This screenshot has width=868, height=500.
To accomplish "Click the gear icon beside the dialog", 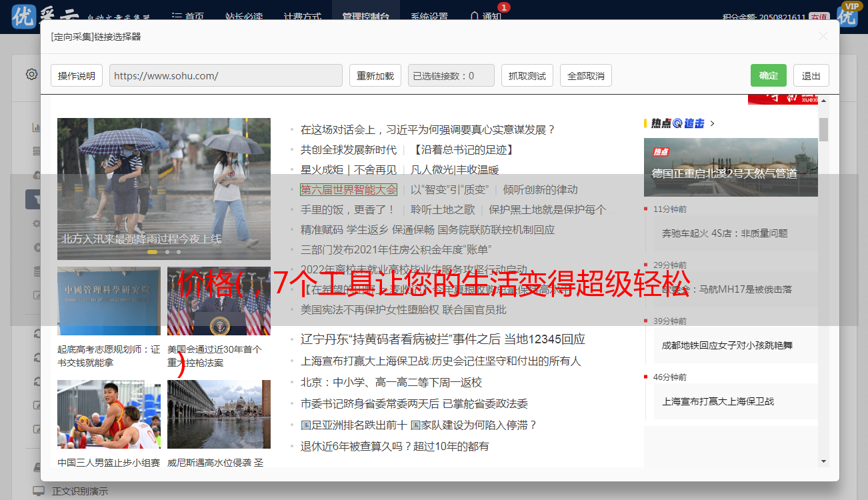I will pos(31,74).
